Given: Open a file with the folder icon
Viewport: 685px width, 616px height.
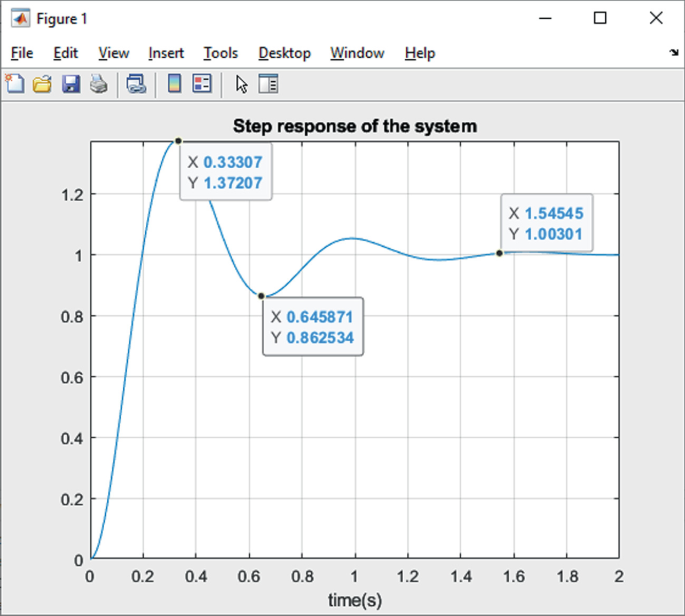Looking at the screenshot, I should click(x=42, y=83).
